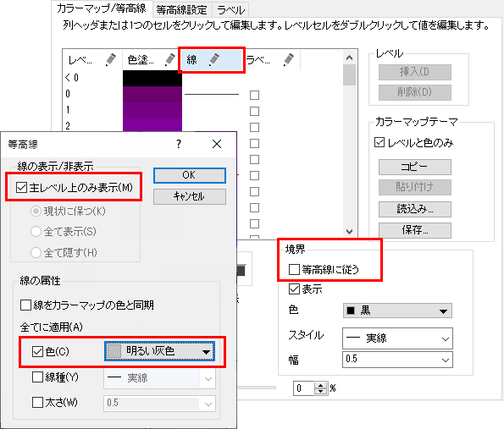Open the 幅 0.5 dropdown under 境界

pyautogui.click(x=397, y=360)
